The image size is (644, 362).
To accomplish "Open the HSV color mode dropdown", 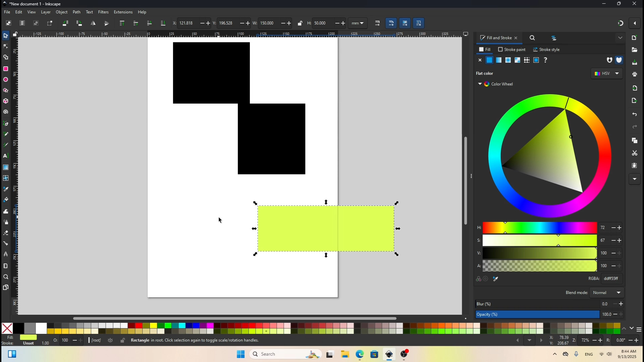I will pyautogui.click(x=607, y=73).
